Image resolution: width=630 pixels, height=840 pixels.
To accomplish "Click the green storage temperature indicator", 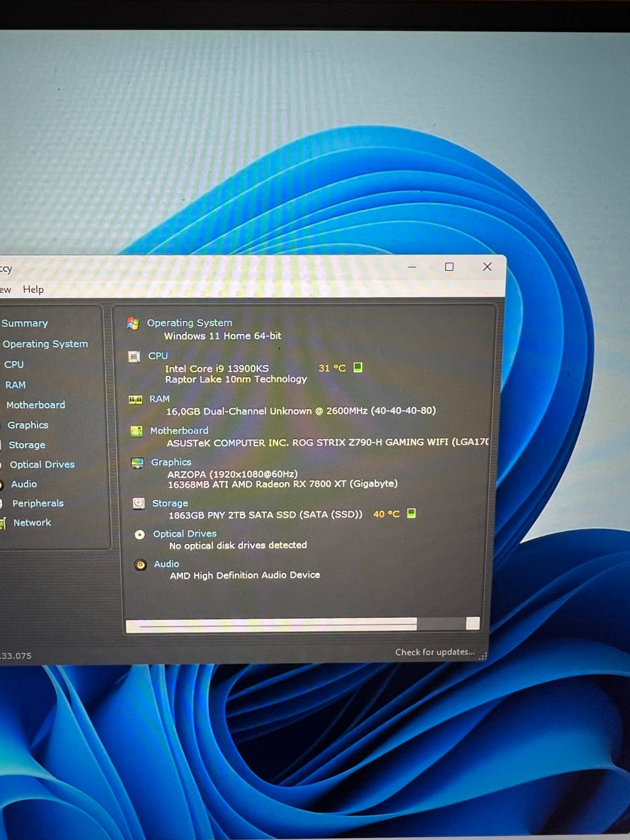I will pyautogui.click(x=411, y=513).
